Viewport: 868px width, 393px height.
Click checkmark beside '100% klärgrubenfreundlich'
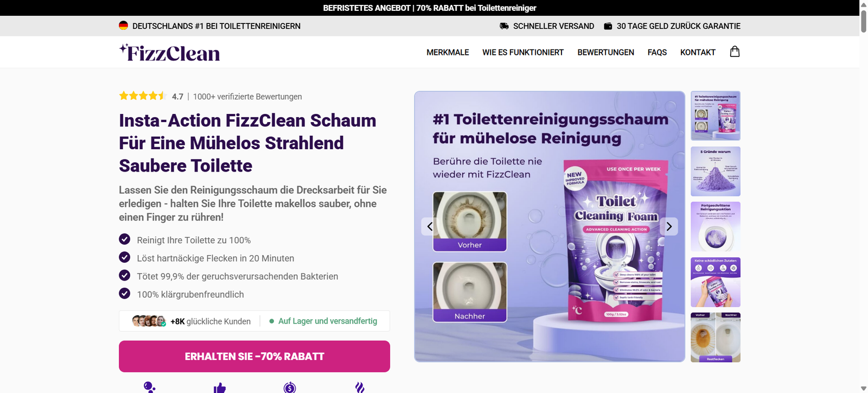125,294
